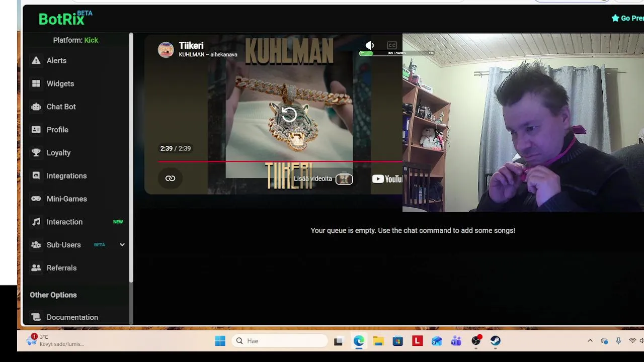Open Steam from the taskbar
The image size is (644, 362).
click(x=496, y=341)
